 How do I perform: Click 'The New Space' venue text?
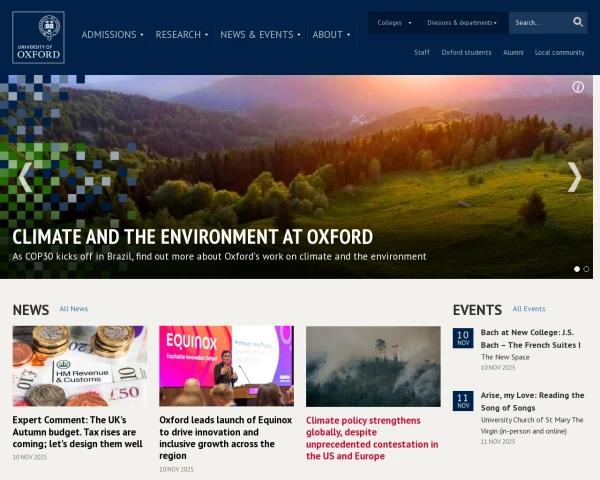(x=505, y=357)
